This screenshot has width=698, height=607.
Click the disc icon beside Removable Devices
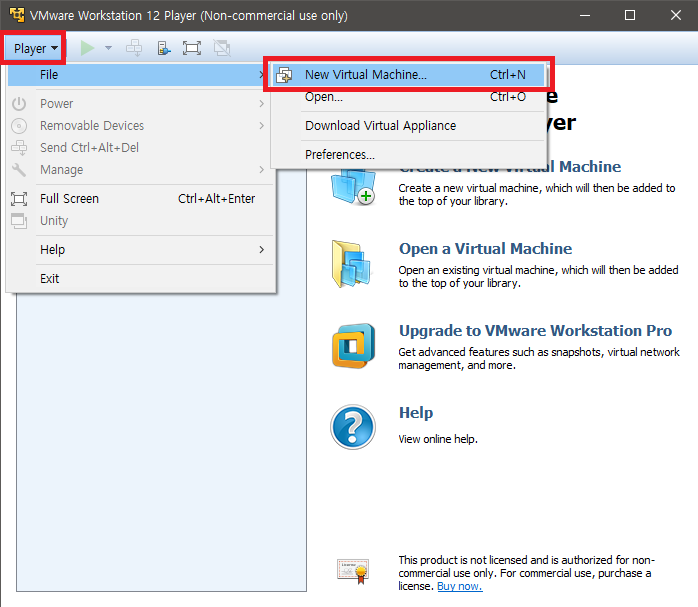click(x=19, y=126)
